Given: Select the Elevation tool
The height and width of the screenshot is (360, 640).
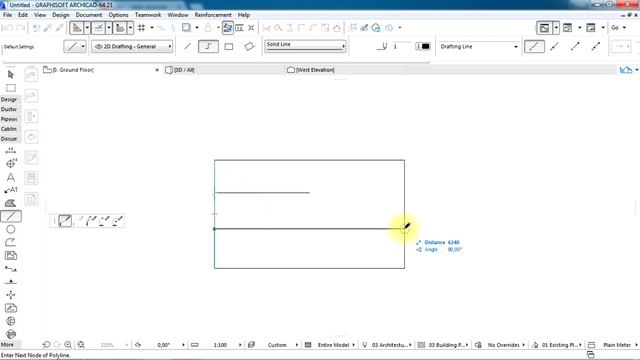Looking at the screenshot, I should point(11,282).
